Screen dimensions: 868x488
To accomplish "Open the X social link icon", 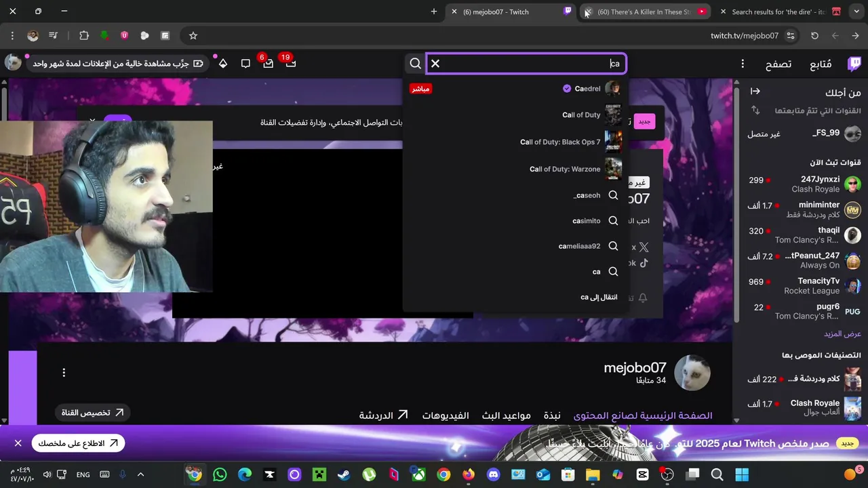I will click(x=644, y=247).
